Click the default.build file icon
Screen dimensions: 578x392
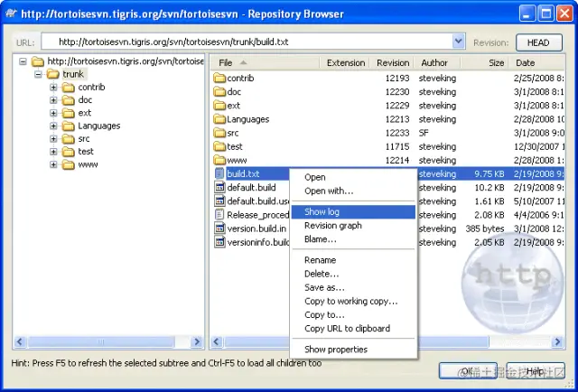[x=219, y=187]
